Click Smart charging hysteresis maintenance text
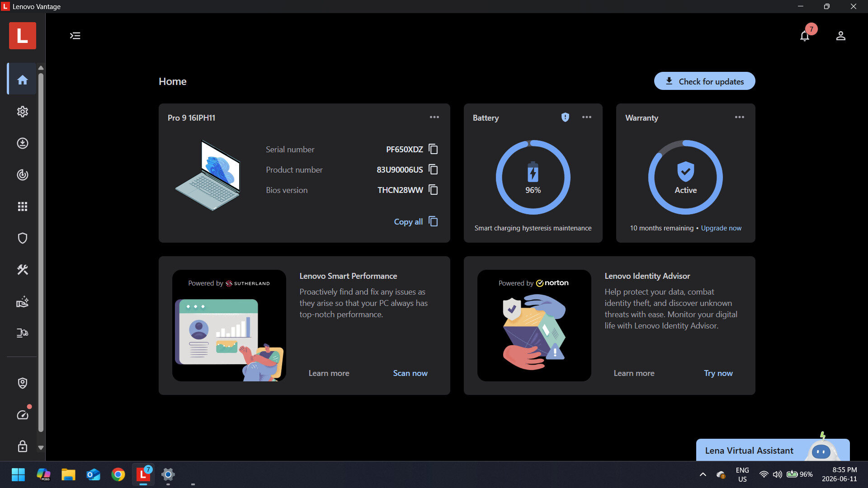Image resolution: width=868 pixels, height=488 pixels. point(533,228)
